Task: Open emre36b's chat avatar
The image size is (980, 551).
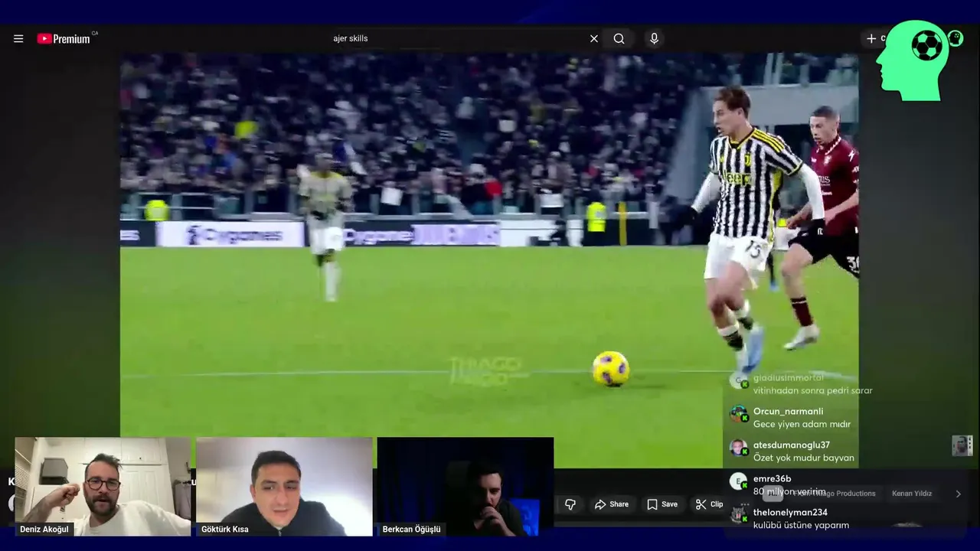Action: [x=738, y=481]
